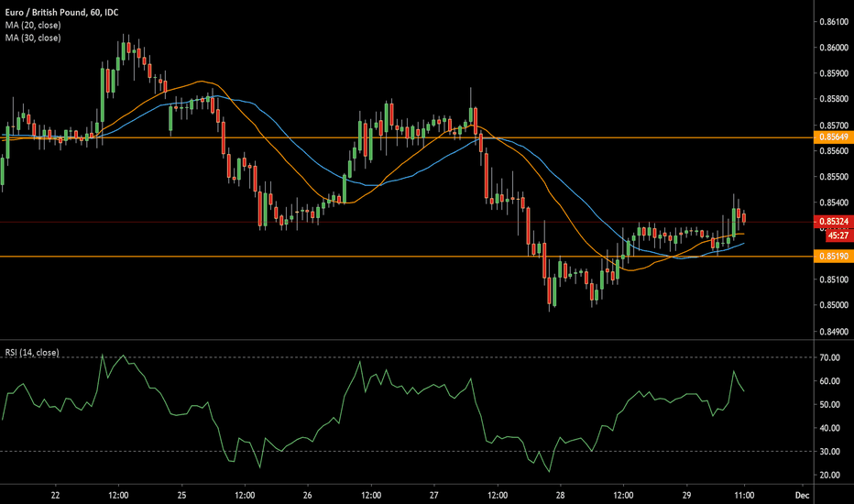Select the MA (30, close) indicator legend
The image size is (854, 504).
[32, 38]
